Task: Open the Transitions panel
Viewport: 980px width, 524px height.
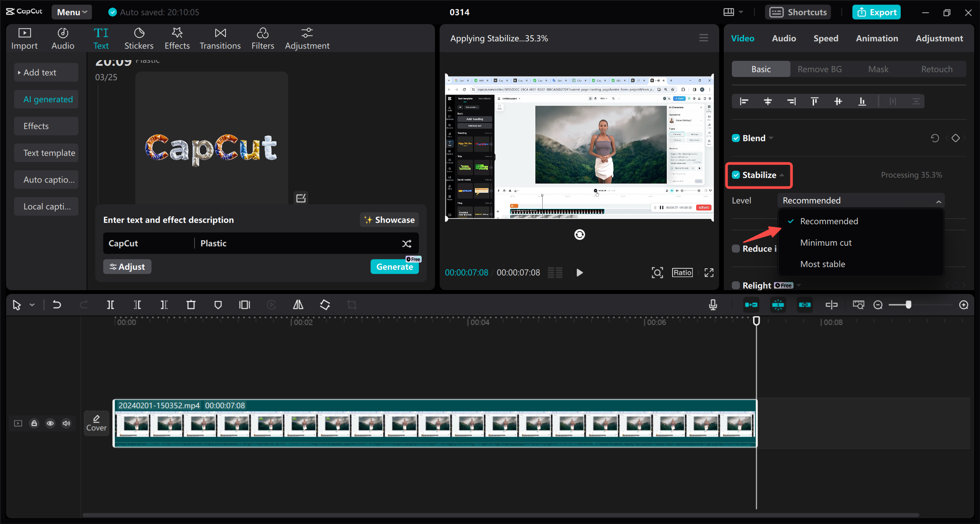Action: coord(220,38)
